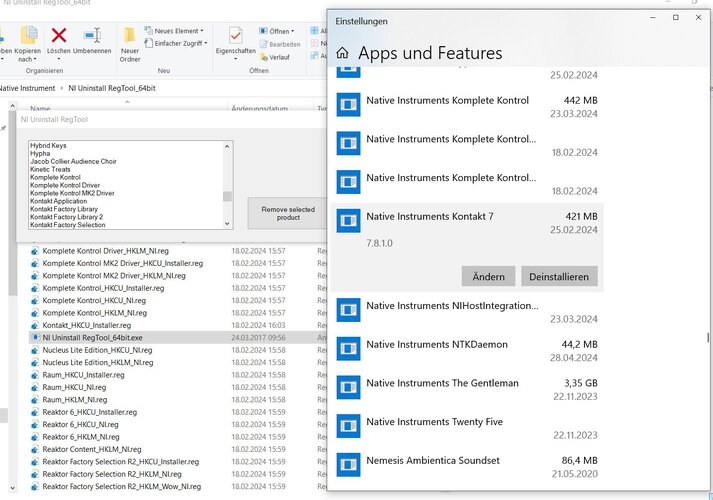Screen dimensions: 713x500
Task: Click the Bearbeiten edit icon
Action: pos(264,44)
